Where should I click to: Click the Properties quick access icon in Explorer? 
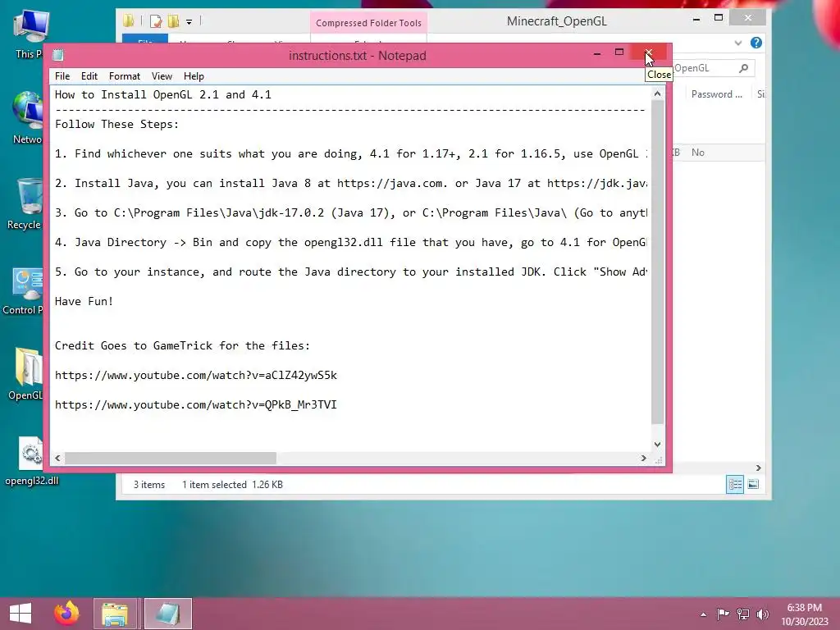coord(156,21)
